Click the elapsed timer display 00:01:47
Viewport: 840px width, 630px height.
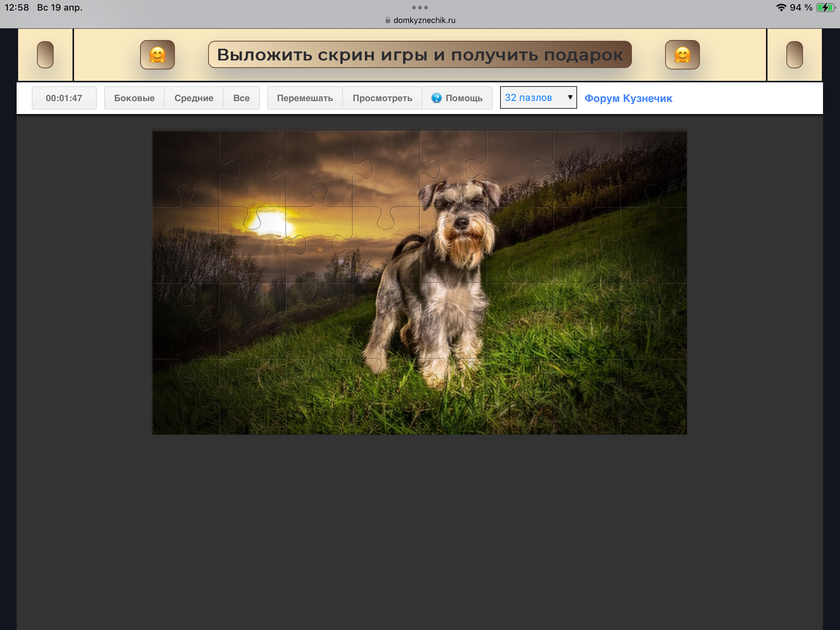point(64,98)
